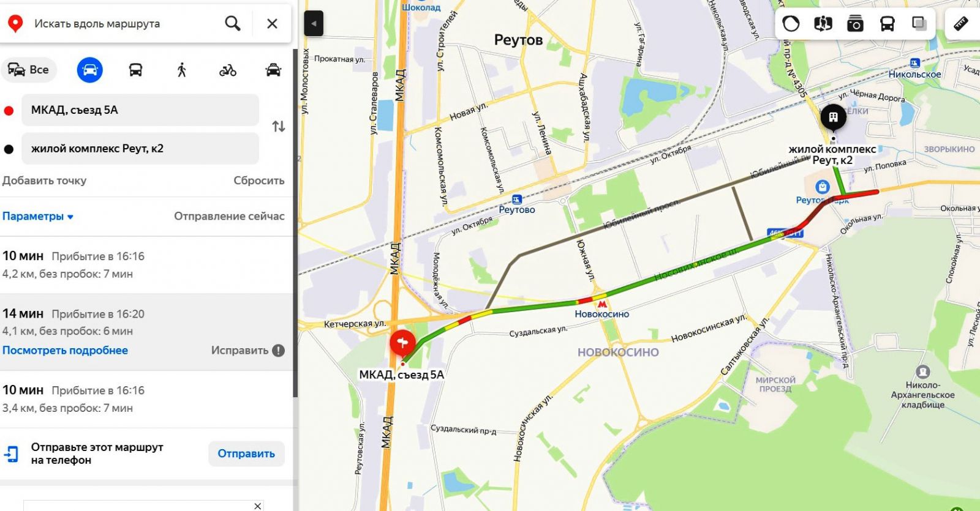This screenshot has width=980, height=511.
Task: Click the Отправить button
Action: [246, 453]
